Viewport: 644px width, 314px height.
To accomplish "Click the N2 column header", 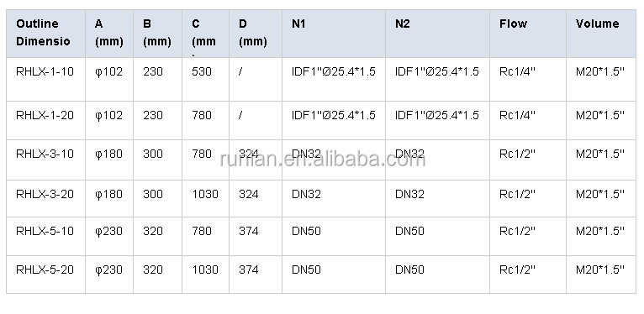I will tap(437, 34).
